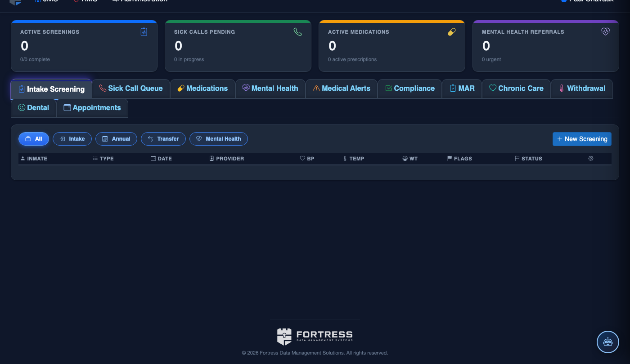The image size is (630, 364).
Task: View the Withdrawal tab
Action: pos(582,89)
